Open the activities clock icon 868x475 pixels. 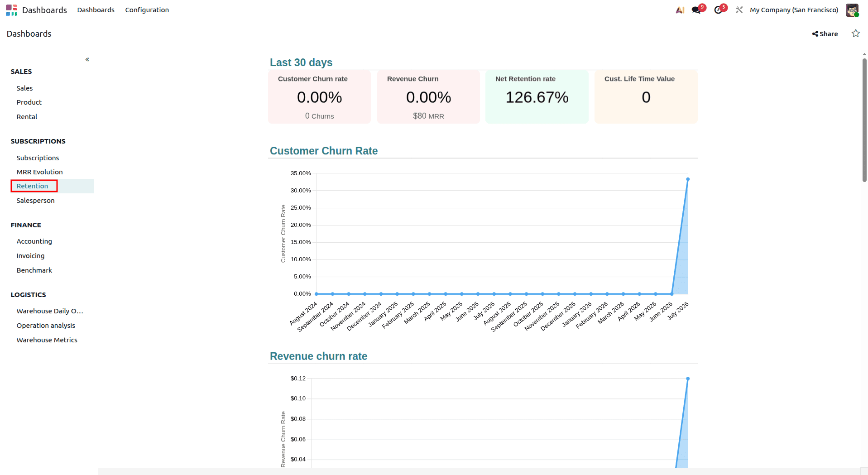[x=718, y=10]
